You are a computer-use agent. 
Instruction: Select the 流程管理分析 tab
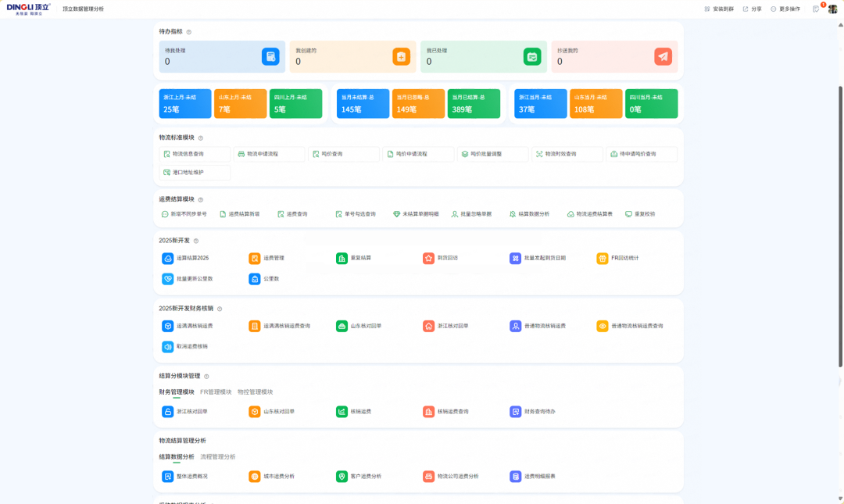click(x=218, y=456)
